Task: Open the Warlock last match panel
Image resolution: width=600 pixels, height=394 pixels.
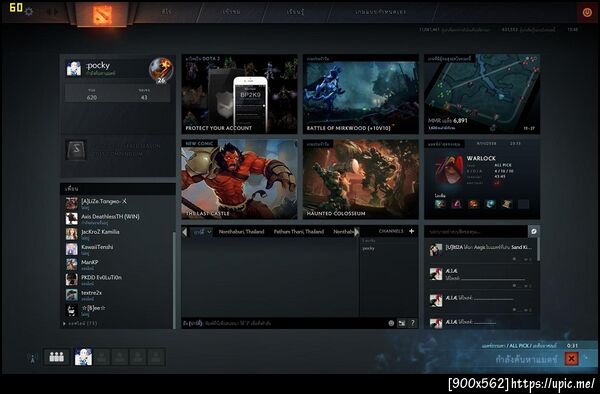Action: coord(482,179)
